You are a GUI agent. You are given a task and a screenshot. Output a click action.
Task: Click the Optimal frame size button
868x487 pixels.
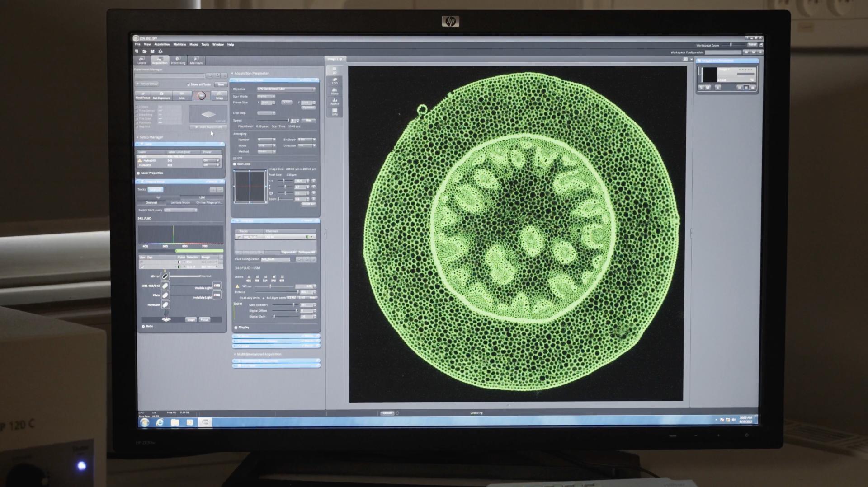[x=309, y=108]
